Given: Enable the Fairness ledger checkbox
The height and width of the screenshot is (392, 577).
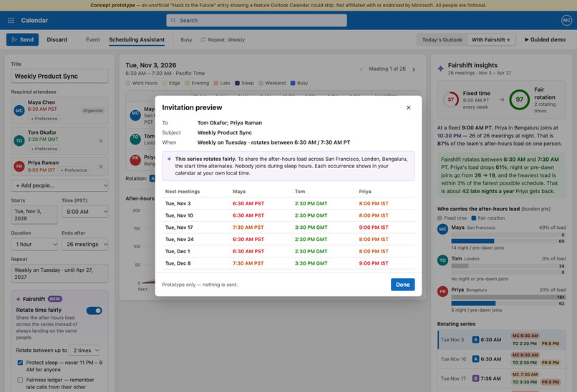Looking at the screenshot, I should click(x=20, y=380).
